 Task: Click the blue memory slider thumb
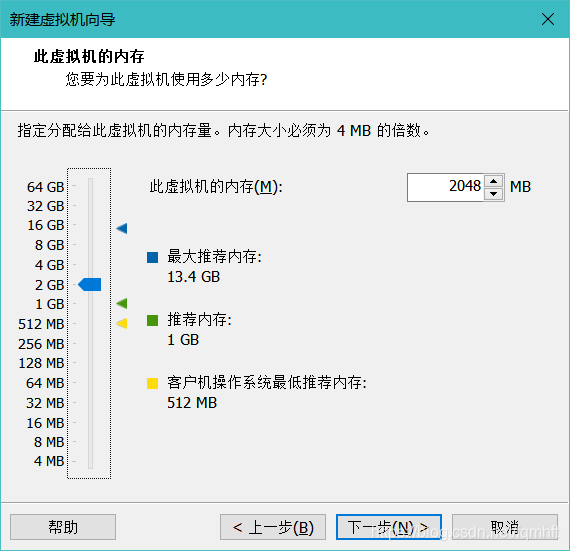point(90,284)
